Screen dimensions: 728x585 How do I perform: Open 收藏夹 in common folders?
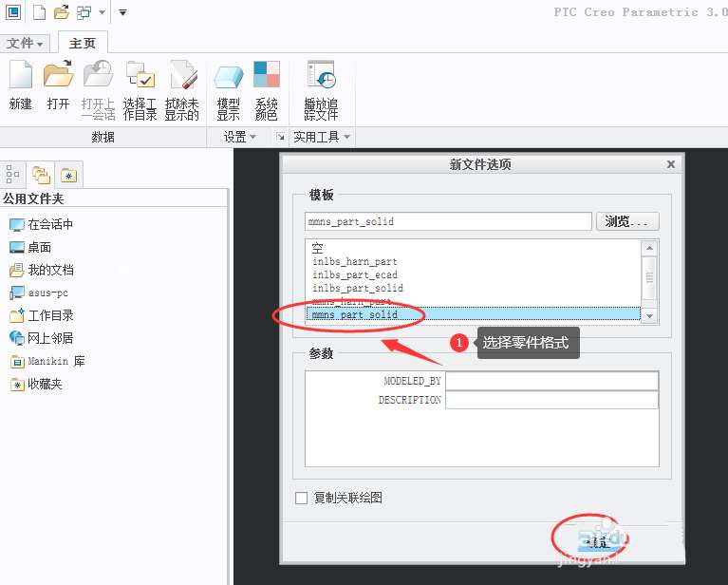(x=36, y=385)
